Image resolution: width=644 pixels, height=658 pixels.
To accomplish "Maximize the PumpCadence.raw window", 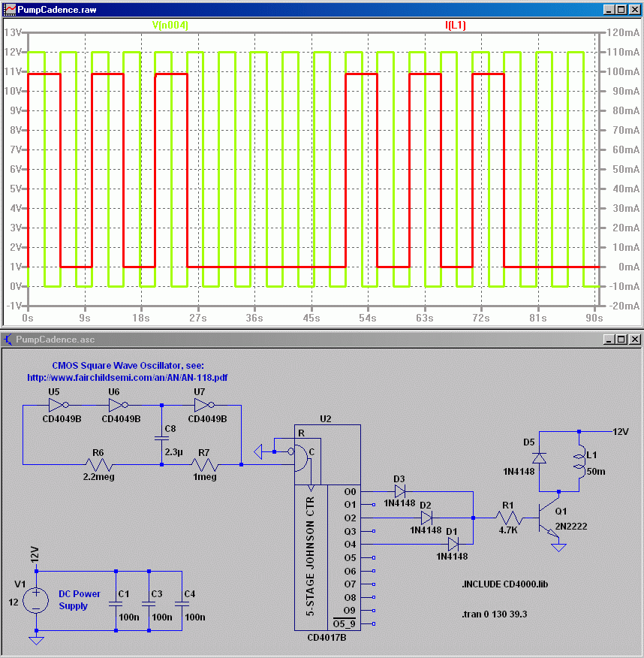I will click(621, 9).
